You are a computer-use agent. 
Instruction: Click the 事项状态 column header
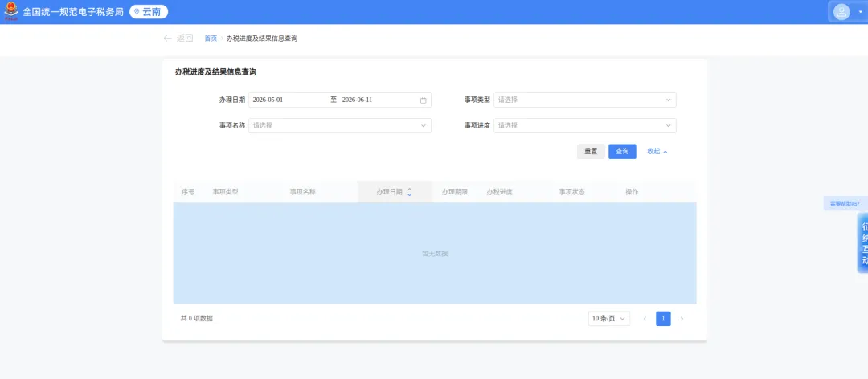(x=572, y=192)
